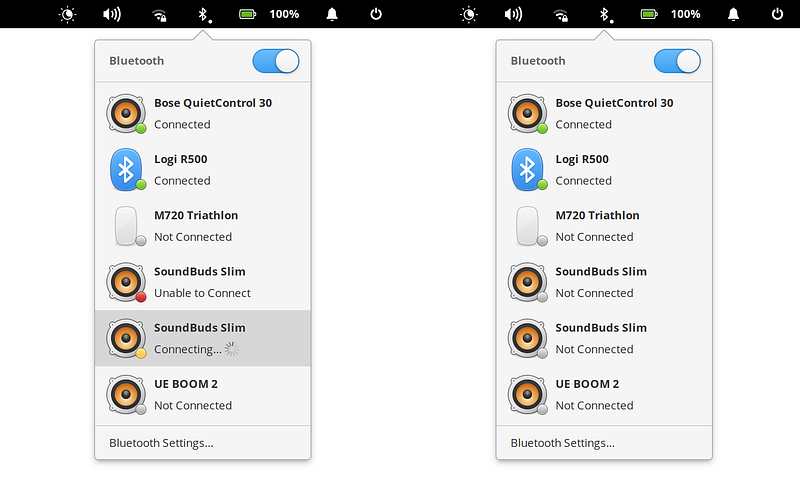800x499 pixels.
Task: Click speaker icon of Connecting SoundBuds Slim
Action: point(126,338)
